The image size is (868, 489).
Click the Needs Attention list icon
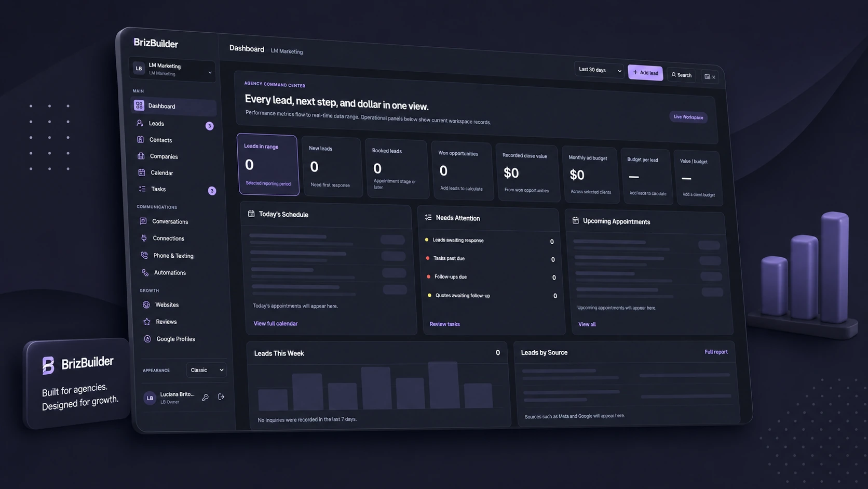pyautogui.click(x=428, y=217)
